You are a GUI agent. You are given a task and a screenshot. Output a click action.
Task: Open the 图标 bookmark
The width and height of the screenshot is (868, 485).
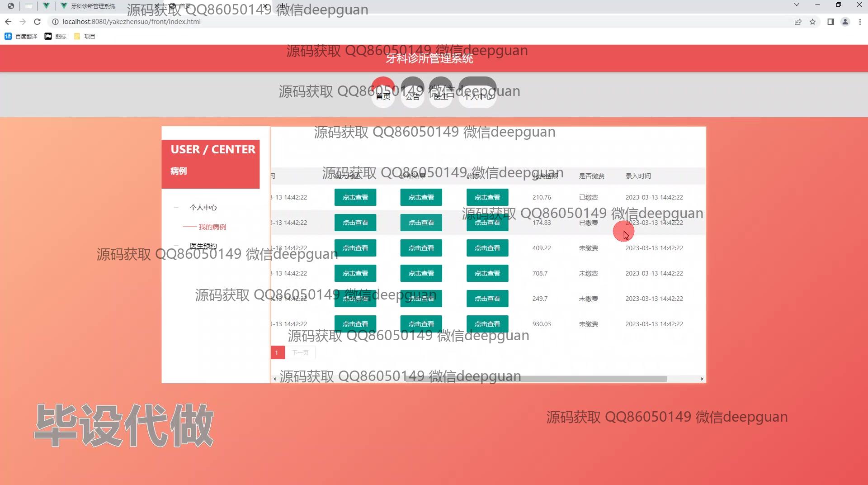(x=55, y=36)
